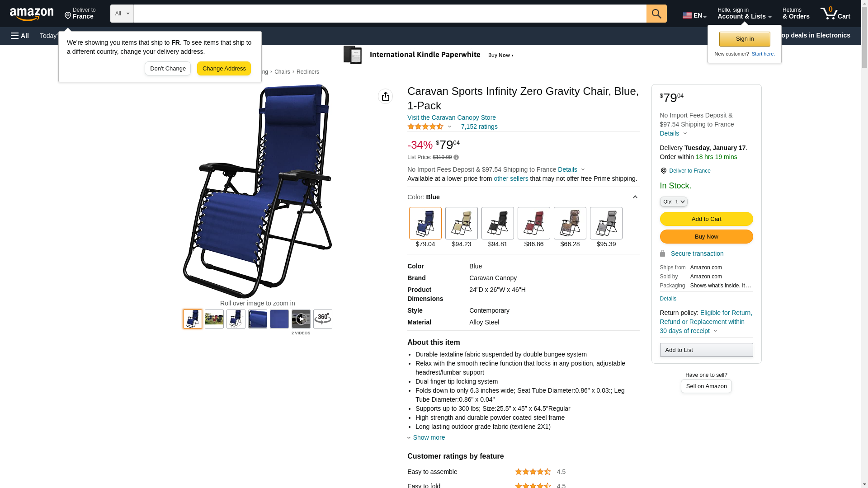Select the grey chair color option
The width and height of the screenshot is (868, 488).
(x=606, y=223)
